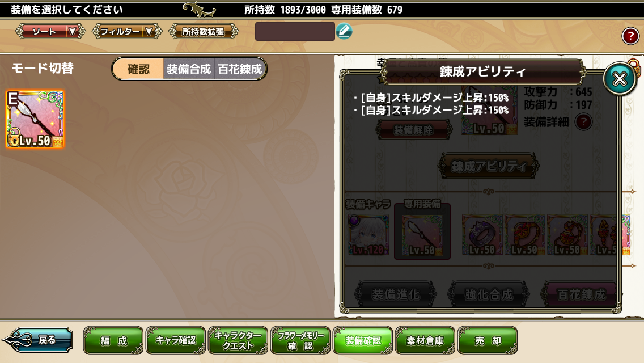The height and width of the screenshot is (363, 644).
Task: Open the フィルター dropdown
Action: (x=127, y=32)
